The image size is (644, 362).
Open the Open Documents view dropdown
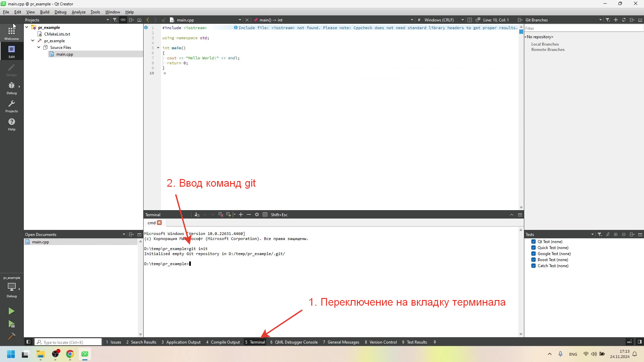tap(124, 234)
